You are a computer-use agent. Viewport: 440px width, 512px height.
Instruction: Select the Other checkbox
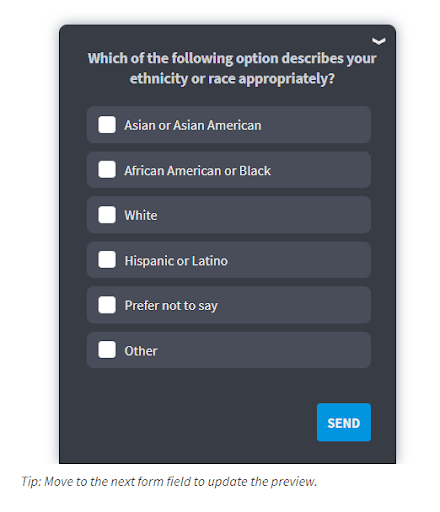pos(107,350)
